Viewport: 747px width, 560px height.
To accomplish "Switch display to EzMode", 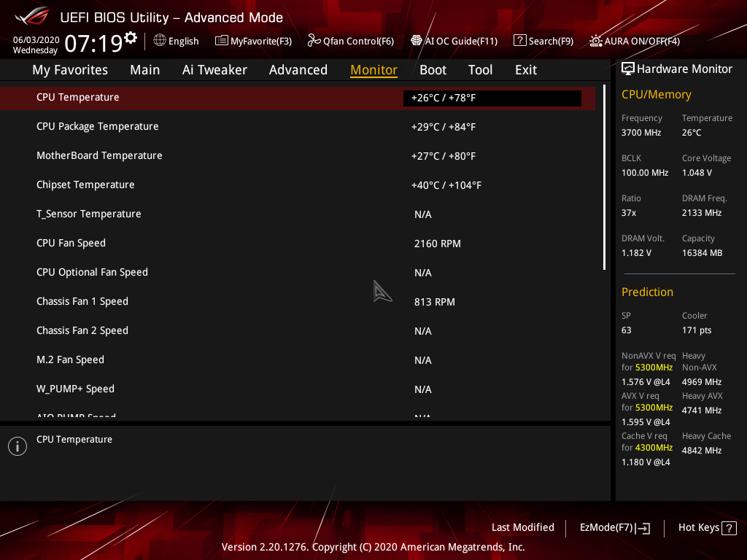I will pos(614,527).
